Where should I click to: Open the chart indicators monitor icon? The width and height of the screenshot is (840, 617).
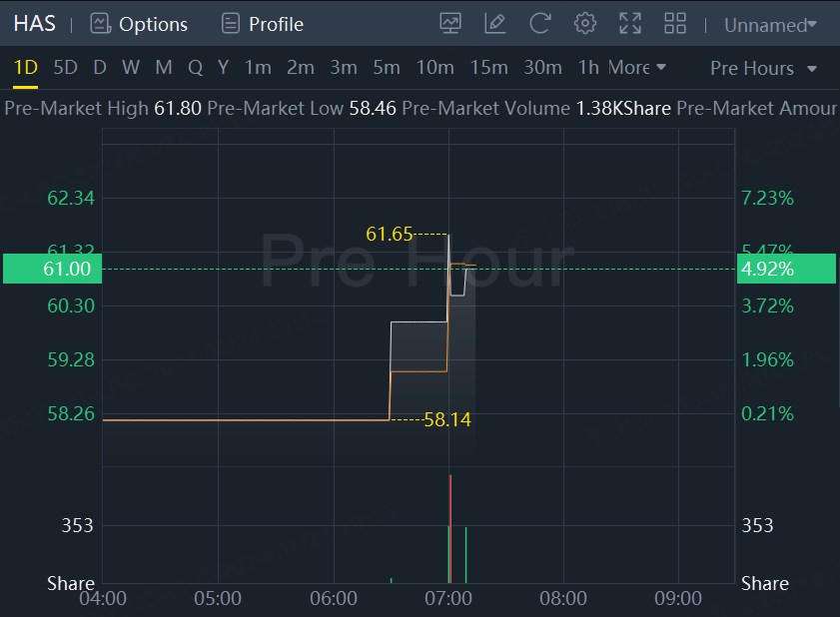[x=450, y=24]
